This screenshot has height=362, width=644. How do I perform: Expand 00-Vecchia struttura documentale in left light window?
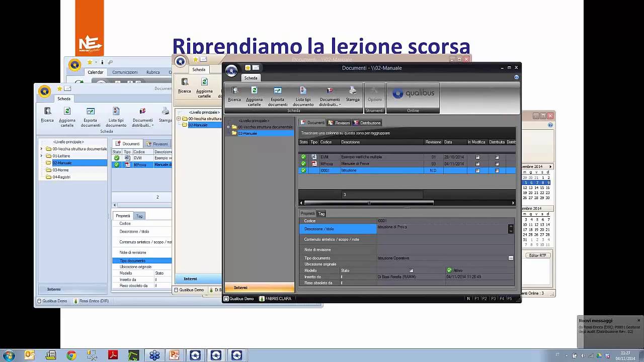click(x=42, y=149)
